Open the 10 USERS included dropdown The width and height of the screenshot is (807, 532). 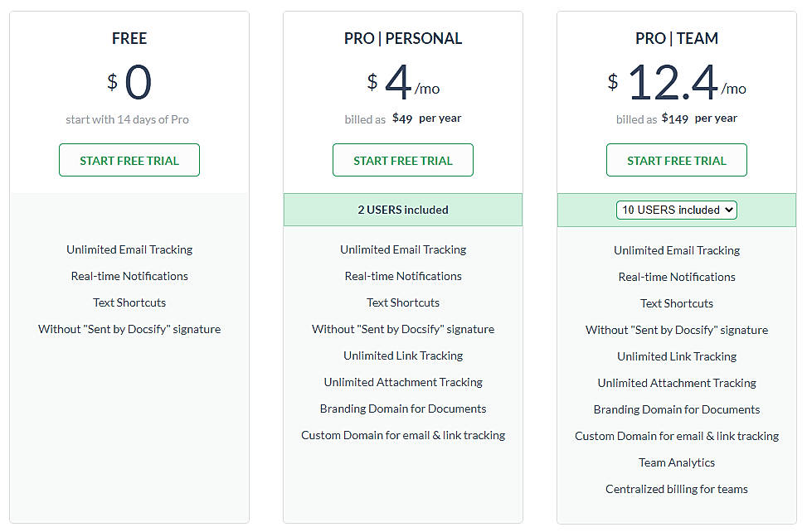pos(676,210)
